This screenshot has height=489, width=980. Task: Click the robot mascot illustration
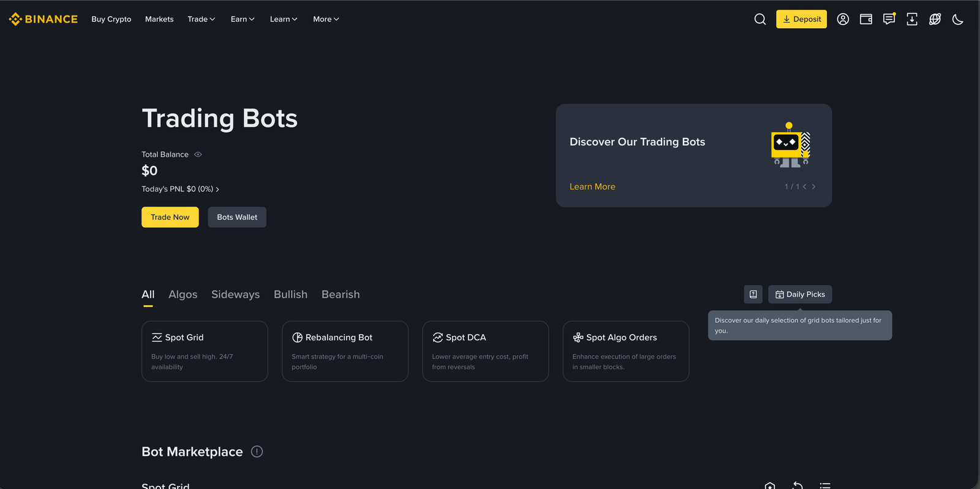pos(790,145)
